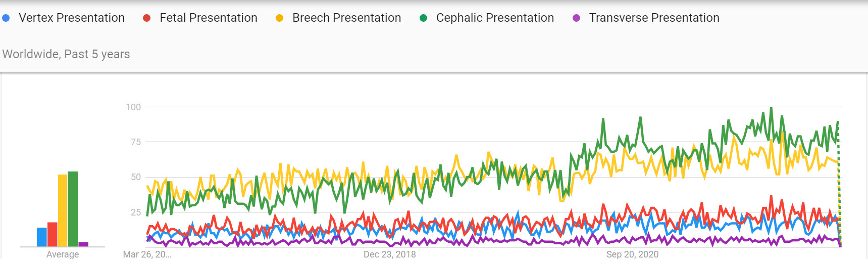Screen dimensions: 868x259
Task: Click the yellow average bar
Action: click(x=63, y=210)
